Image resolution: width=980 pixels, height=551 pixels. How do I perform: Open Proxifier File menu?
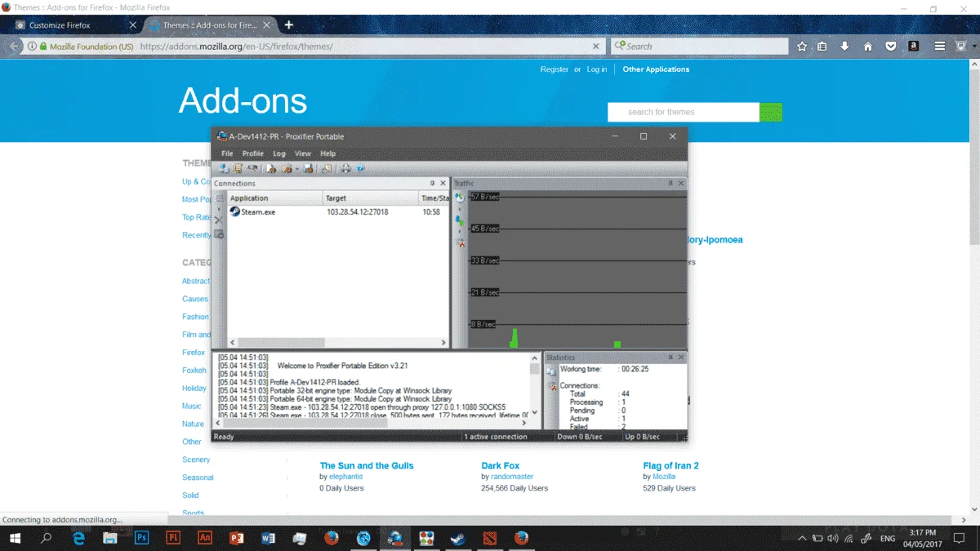(227, 153)
